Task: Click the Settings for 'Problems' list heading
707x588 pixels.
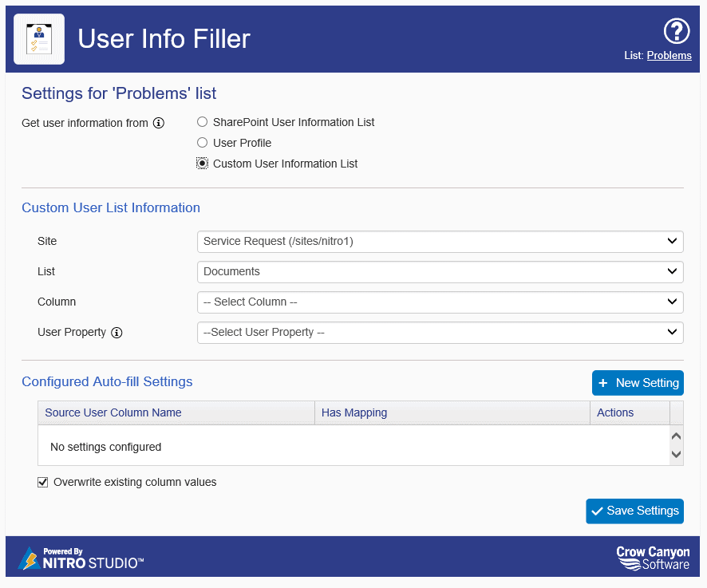Action: [119, 93]
